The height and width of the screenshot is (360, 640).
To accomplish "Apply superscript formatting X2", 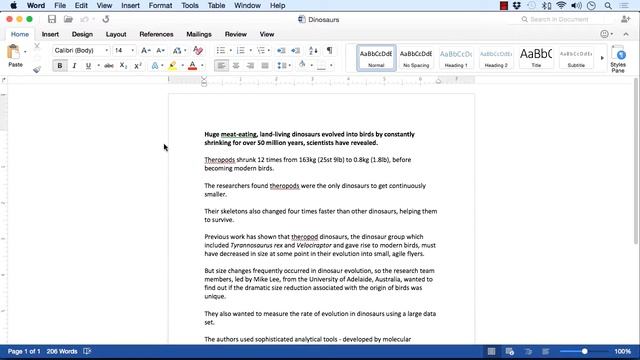I will (138, 66).
